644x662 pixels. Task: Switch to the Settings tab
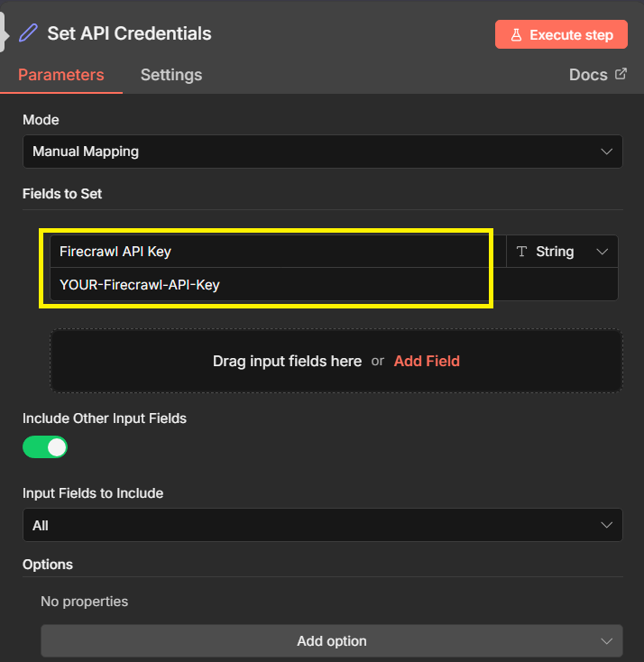(x=171, y=75)
